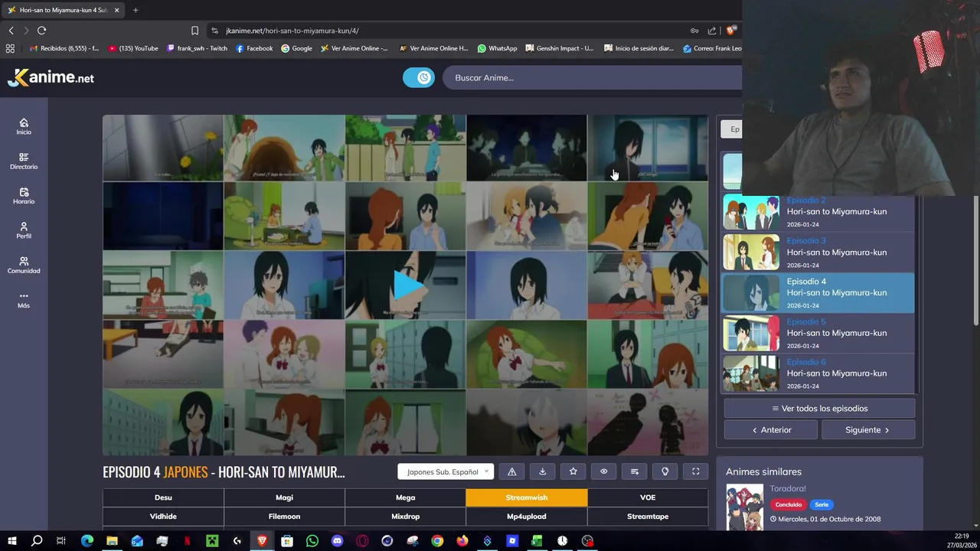Image resolution: width=980 pixels, height=551 pixels.
Task: Open the Recibidos Gmail bookmark
Action: point(64,48)
